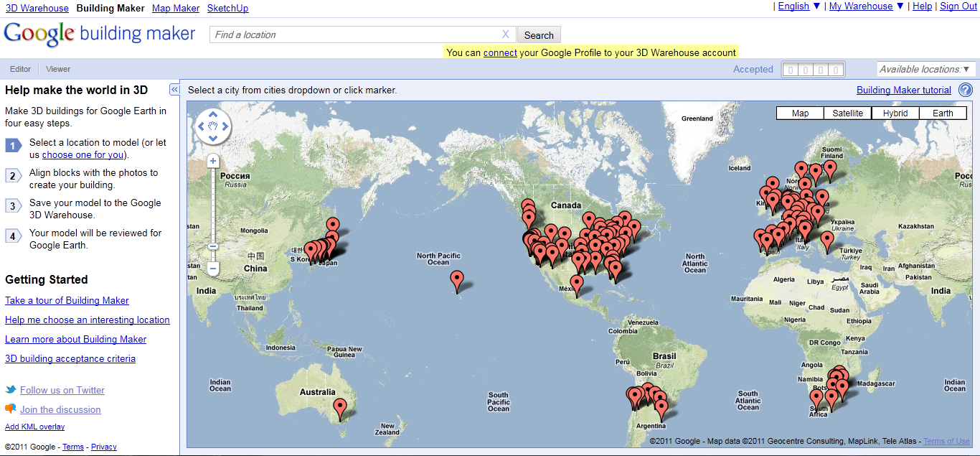Select the Mexico location marker
Image resolution: width=980 pixels, height=456 pixels.
click(577, 286)
